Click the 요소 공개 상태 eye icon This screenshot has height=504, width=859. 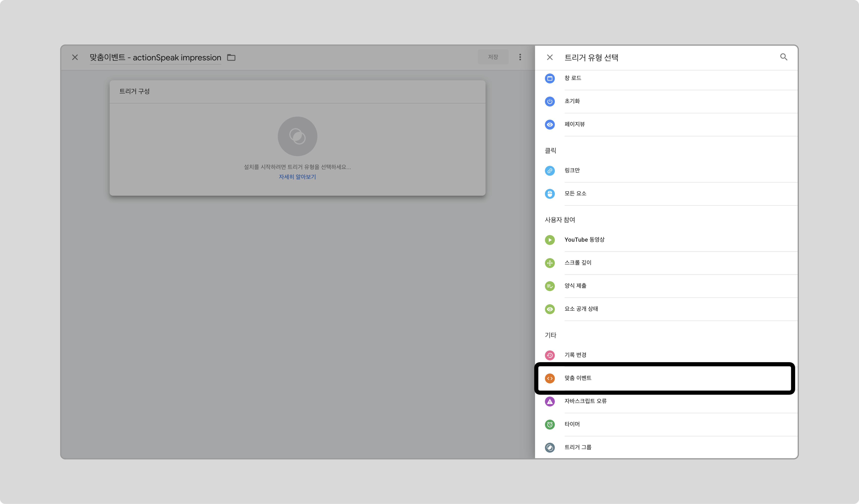549,309
